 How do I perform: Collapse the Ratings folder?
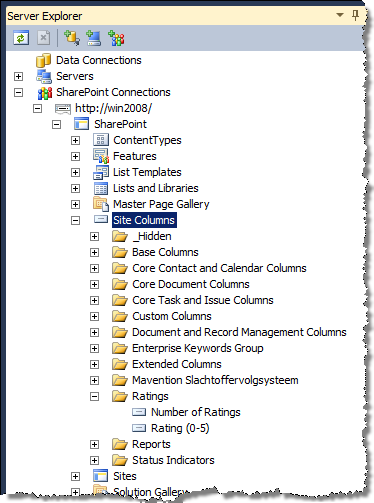tap(94, 396)
